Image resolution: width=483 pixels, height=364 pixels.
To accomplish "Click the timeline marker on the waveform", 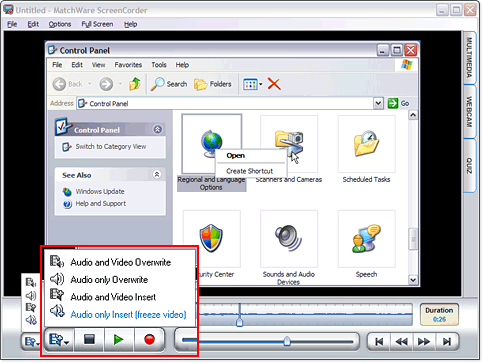I will tap(239, 322).
